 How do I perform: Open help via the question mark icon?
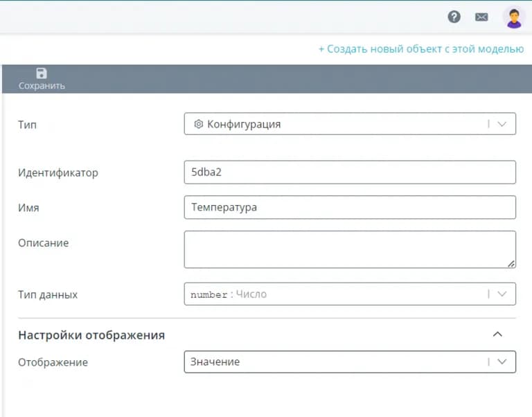(x=454, y=17)
